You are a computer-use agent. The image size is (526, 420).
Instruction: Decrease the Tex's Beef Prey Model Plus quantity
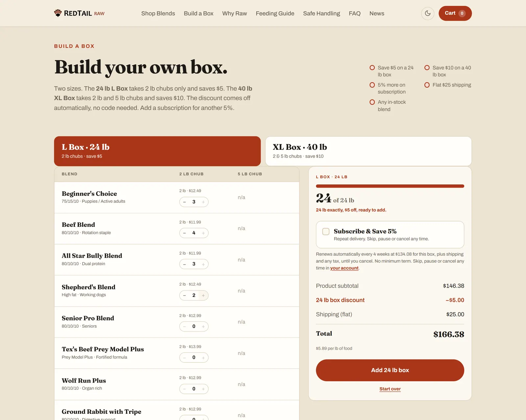(184, 358)
